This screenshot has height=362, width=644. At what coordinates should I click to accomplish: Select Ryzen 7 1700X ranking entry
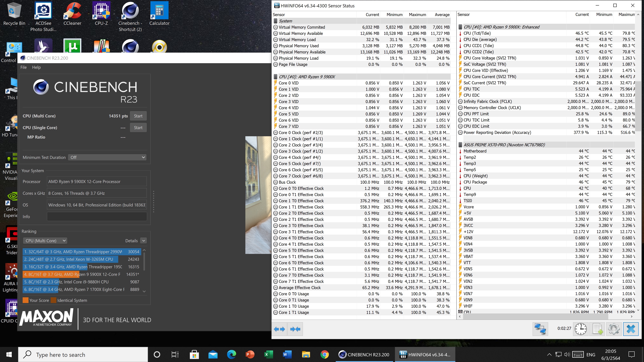pyautogui.click(x=82, y=289)
